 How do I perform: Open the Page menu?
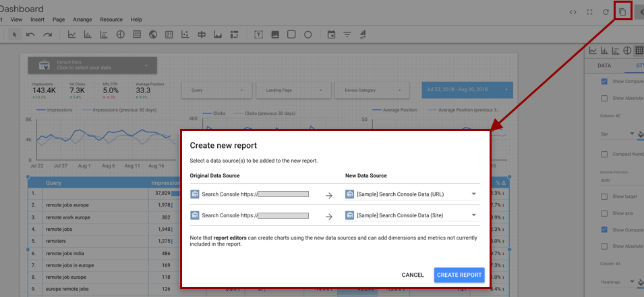pos(59,20)
